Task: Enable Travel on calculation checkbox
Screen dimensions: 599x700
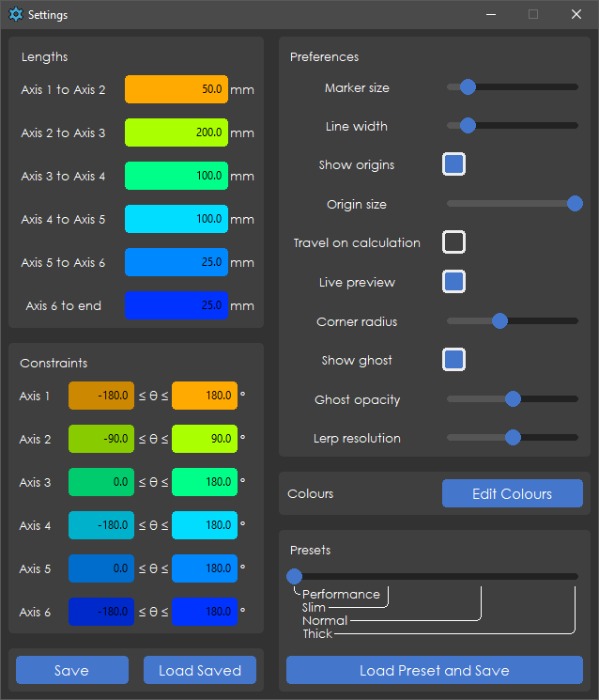Action: [x=453, y=242]
